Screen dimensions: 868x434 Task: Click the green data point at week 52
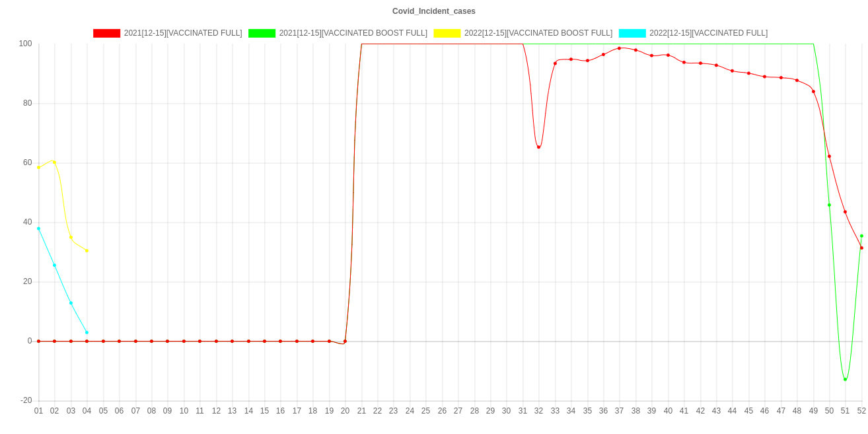click(x=861, y=236)
